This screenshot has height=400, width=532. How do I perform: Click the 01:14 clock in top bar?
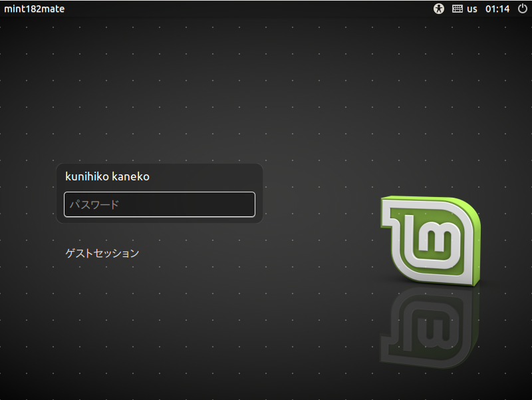pos(497,9)
